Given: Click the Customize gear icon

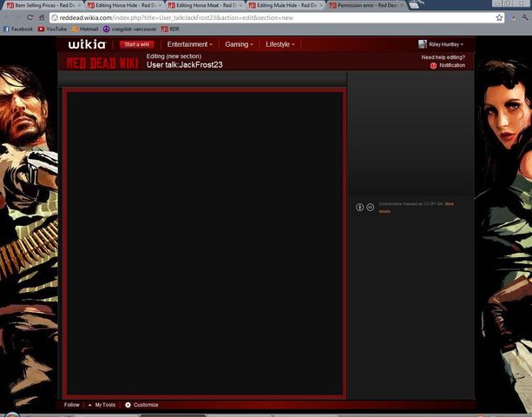Looking at the screenshot, I should click(x=128, y=405).
